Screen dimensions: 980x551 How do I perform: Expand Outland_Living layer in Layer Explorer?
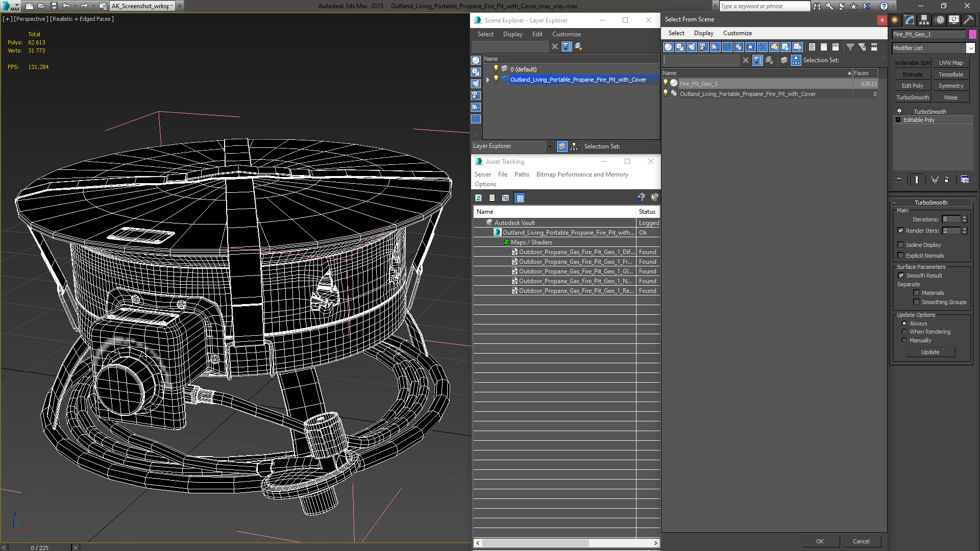pos(488,80)
